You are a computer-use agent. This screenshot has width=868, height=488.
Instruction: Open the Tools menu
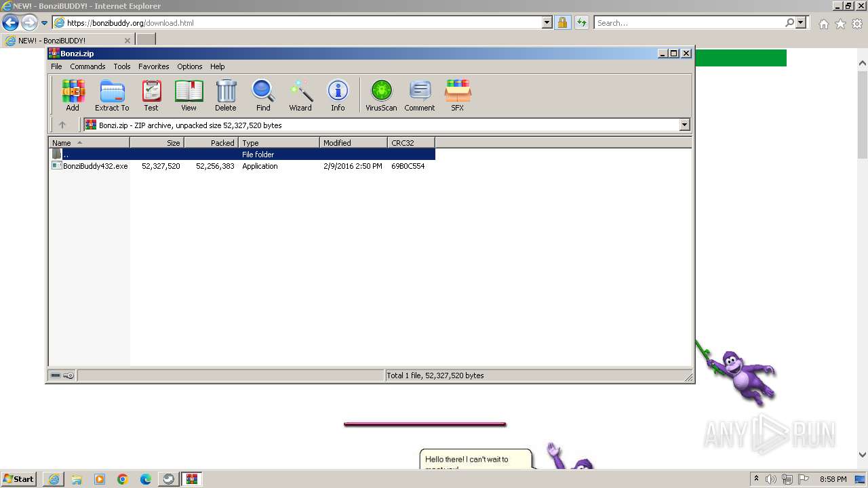tap(122, 66)
